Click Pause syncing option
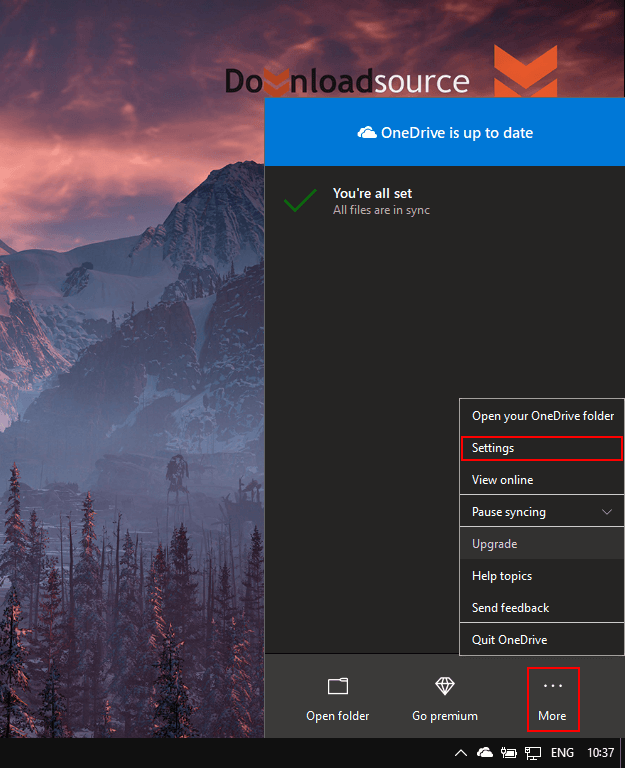Screen dimensions: 625x768 541,512
